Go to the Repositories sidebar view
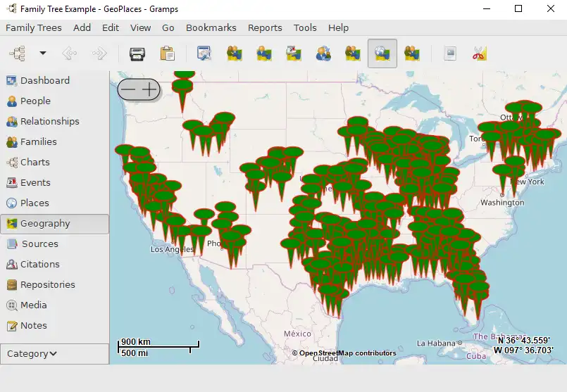 pyautogui.click(x=47, y=284)
